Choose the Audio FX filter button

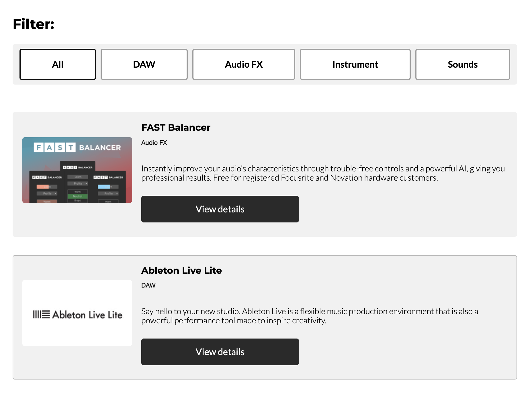[x=244, y=64]
